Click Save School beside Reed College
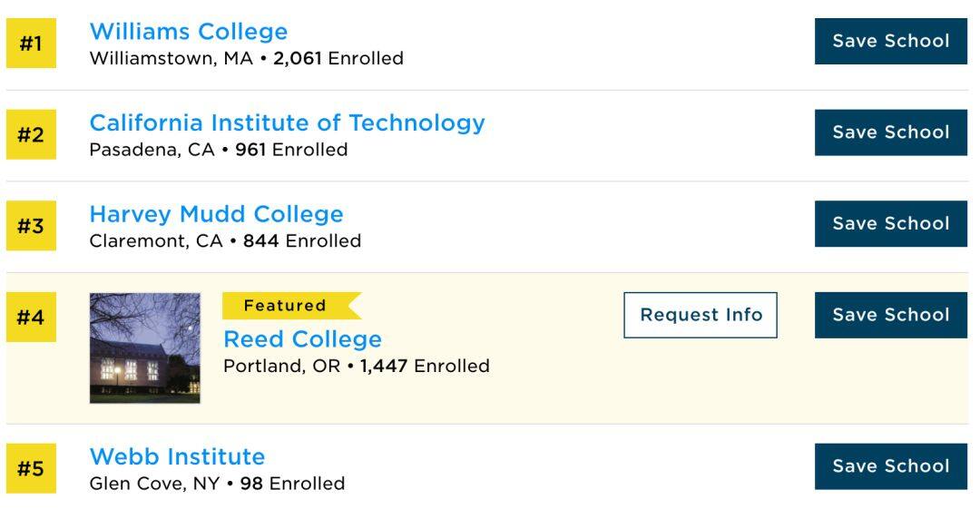The image size is (980, 509). coord(891,315)
